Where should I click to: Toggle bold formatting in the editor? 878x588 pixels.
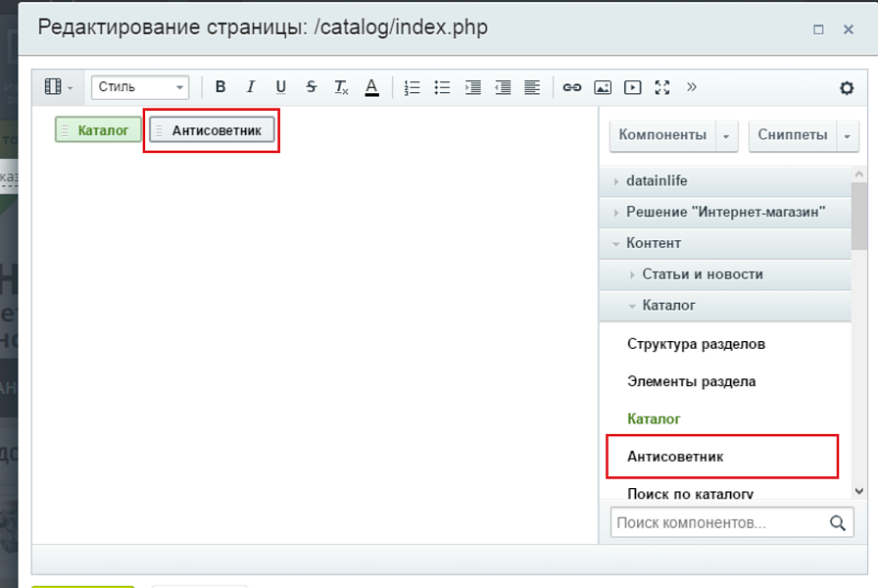(x=219, y=87)
